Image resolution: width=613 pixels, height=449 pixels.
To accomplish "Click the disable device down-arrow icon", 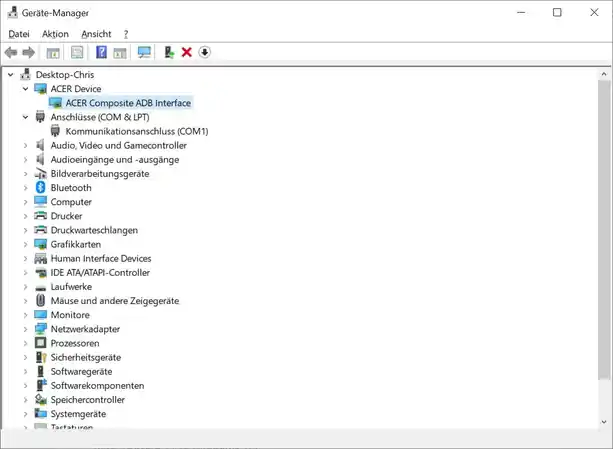I will (x=204, y=52).
